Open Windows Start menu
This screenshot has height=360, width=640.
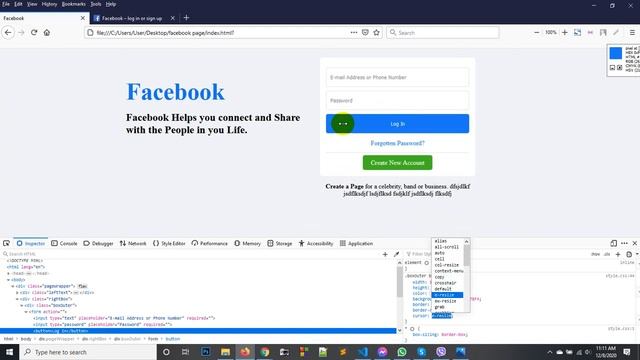9,352
